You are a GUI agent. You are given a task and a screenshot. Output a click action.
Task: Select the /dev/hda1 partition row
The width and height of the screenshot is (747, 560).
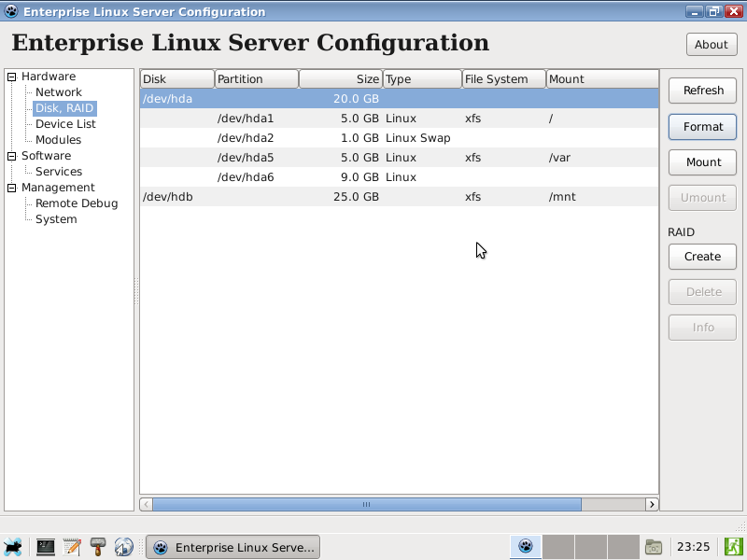[400, 119]
